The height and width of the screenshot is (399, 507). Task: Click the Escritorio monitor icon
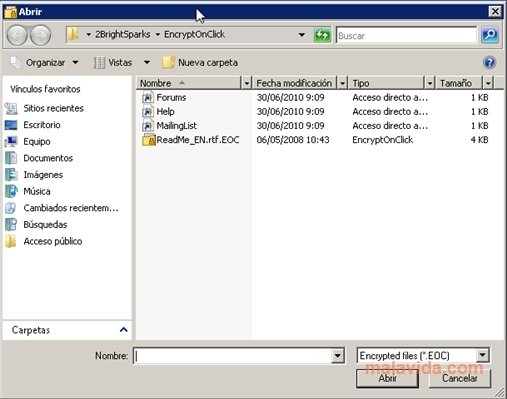click(11, 125)
